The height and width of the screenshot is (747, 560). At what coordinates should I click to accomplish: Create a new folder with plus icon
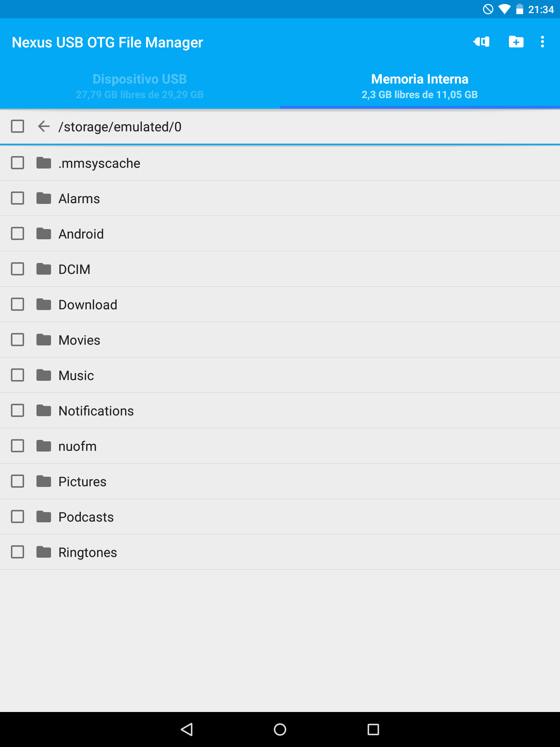(516, 42)
